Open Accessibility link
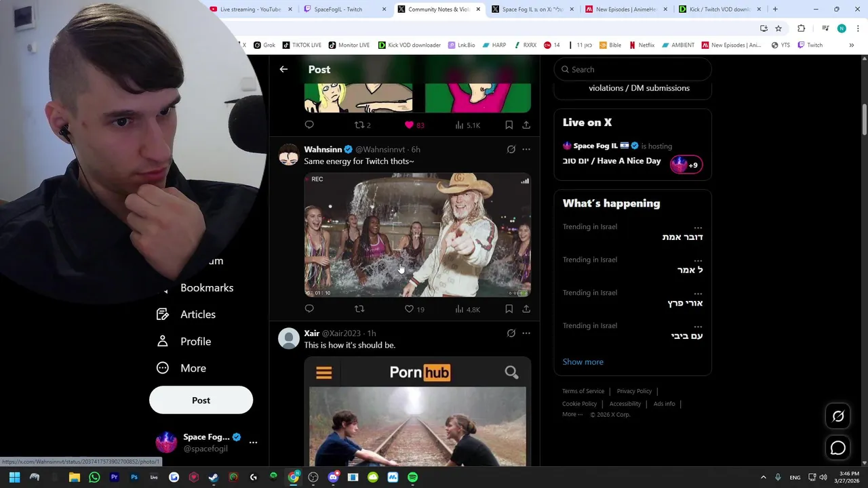The width and height of the screenshot is (868, 488). 625,404
